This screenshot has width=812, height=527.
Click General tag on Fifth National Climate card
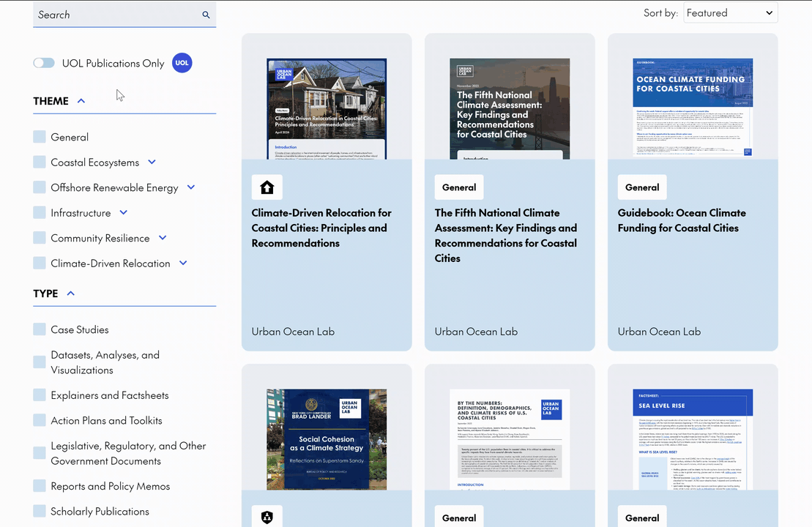pos(459,187)
